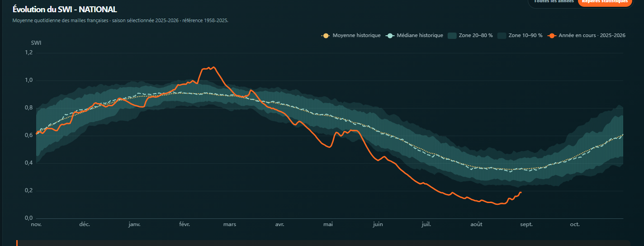Viewport: 644px width, 246px height.
Task: Click the "mai" x-axis label
Action: pos(328,224)
